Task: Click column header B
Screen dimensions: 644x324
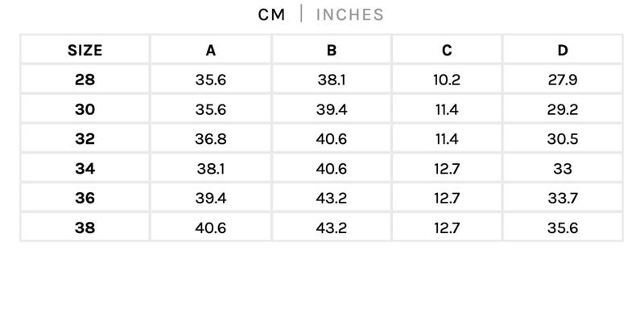Action: point(332,50)
